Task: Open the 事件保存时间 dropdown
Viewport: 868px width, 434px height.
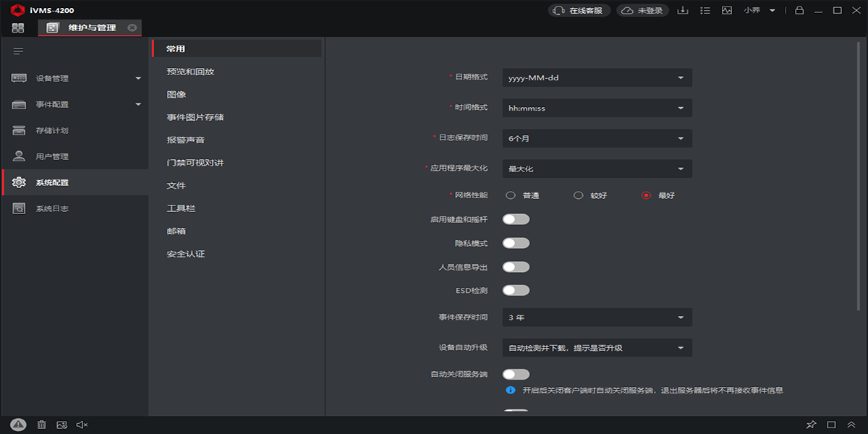Action: point(597,318)
